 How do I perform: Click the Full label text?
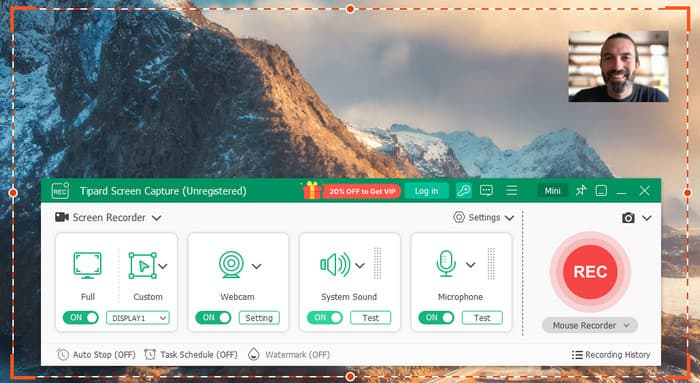coord(88,297)
